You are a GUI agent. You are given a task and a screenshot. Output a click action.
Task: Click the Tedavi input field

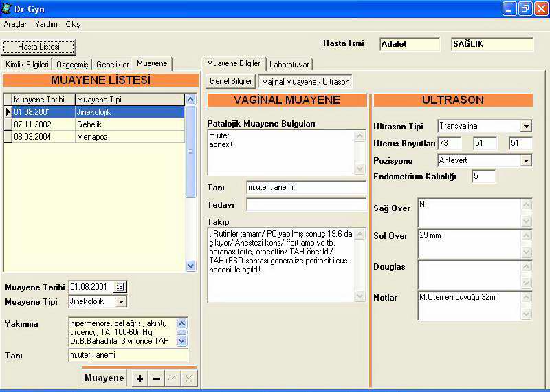click(x=306, y=205)
